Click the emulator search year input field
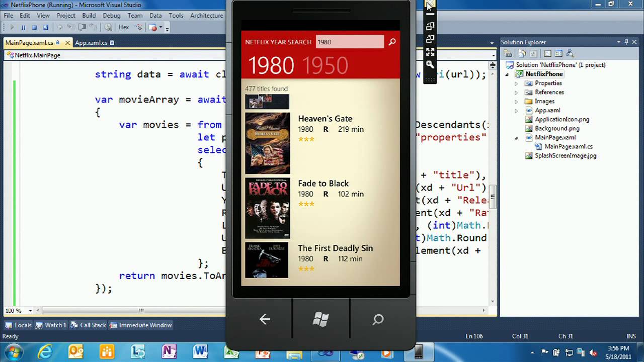This screenshot has width=644, height=362. pos(350,42)
